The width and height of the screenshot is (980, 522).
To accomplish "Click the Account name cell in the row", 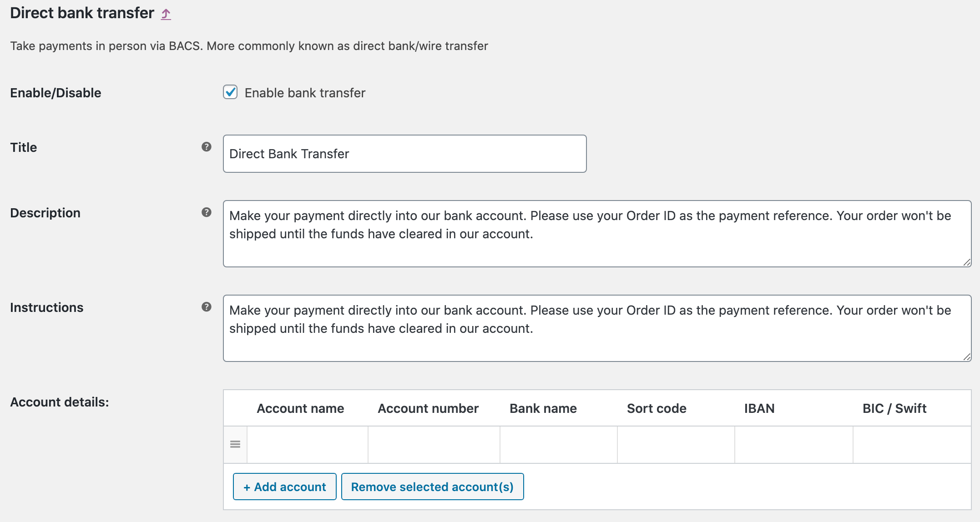I will click(x=308, y=445).
